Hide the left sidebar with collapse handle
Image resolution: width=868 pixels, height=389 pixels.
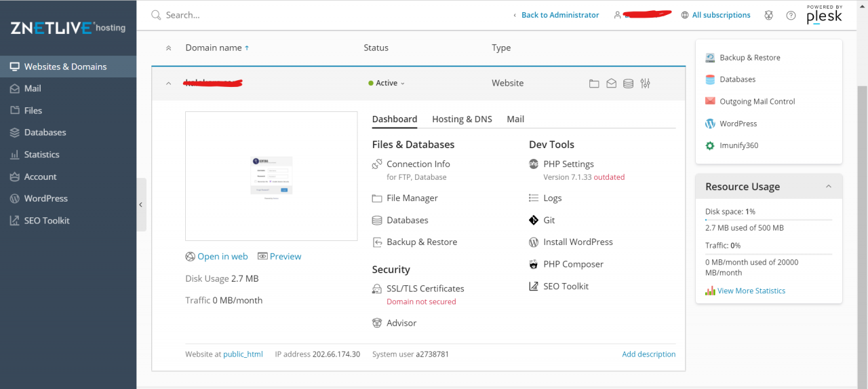(141, 204)
